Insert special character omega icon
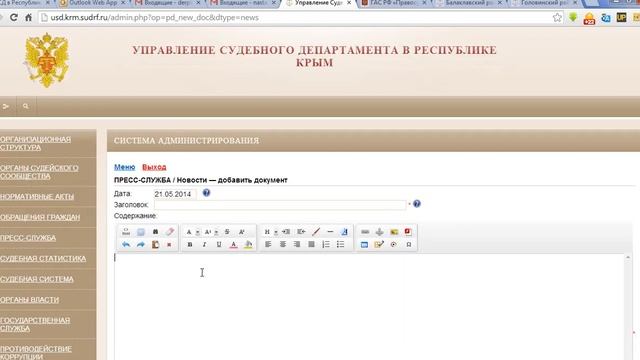The width and height of the screenshot is (640, 360). [x=409, y=244]
